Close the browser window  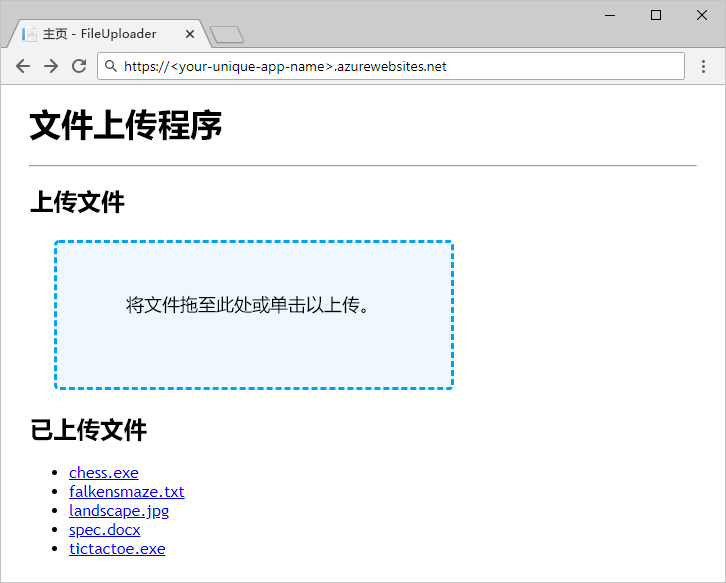coord(702,15)
